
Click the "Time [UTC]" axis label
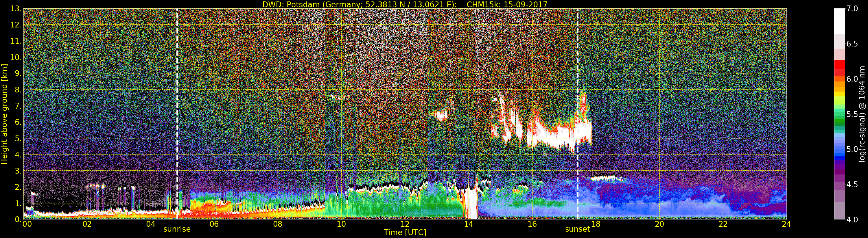click(x=405, y=233)
